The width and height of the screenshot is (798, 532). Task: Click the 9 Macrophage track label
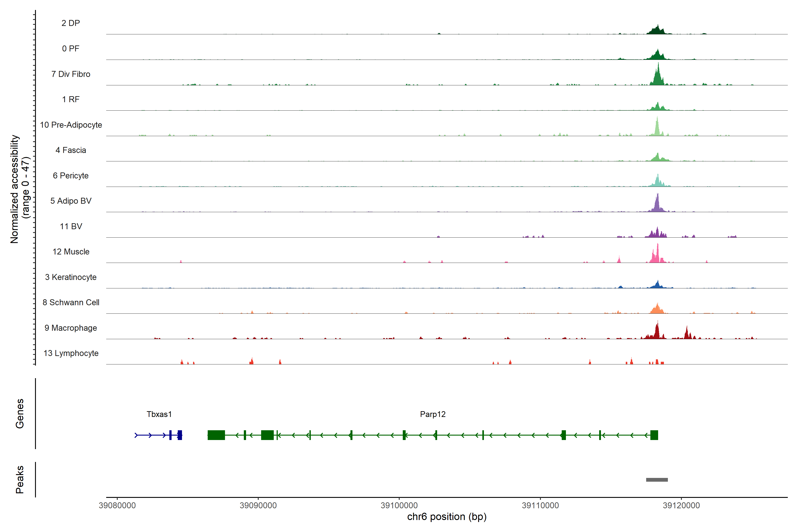70,328
